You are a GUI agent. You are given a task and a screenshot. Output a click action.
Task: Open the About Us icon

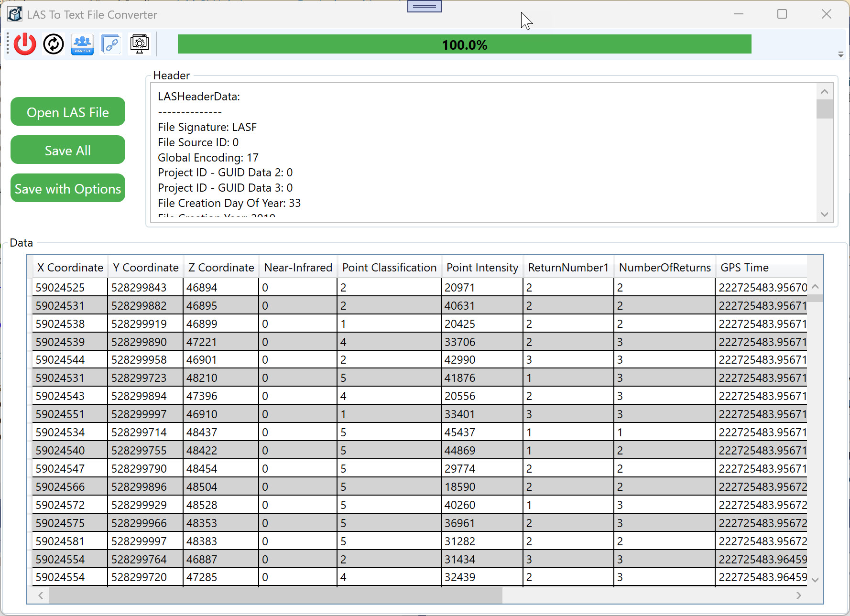[x=82, y=44]
